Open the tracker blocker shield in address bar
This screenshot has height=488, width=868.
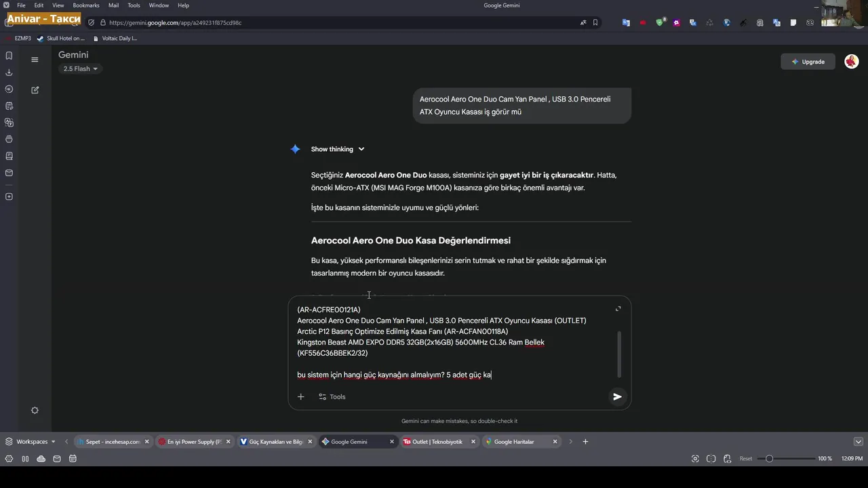92,22
